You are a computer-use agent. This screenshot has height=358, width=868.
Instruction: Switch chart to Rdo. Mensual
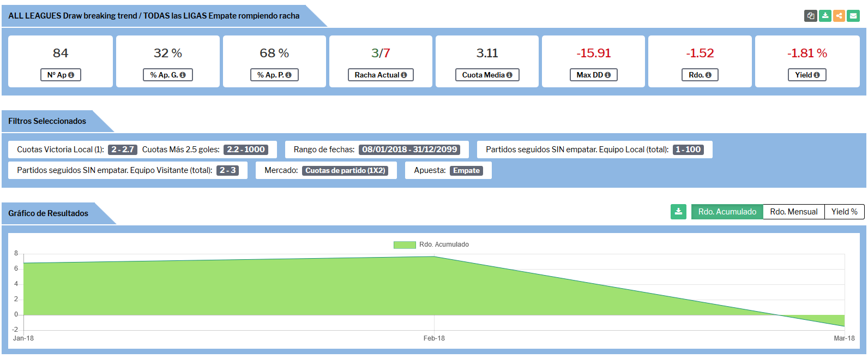click(794, 212)
